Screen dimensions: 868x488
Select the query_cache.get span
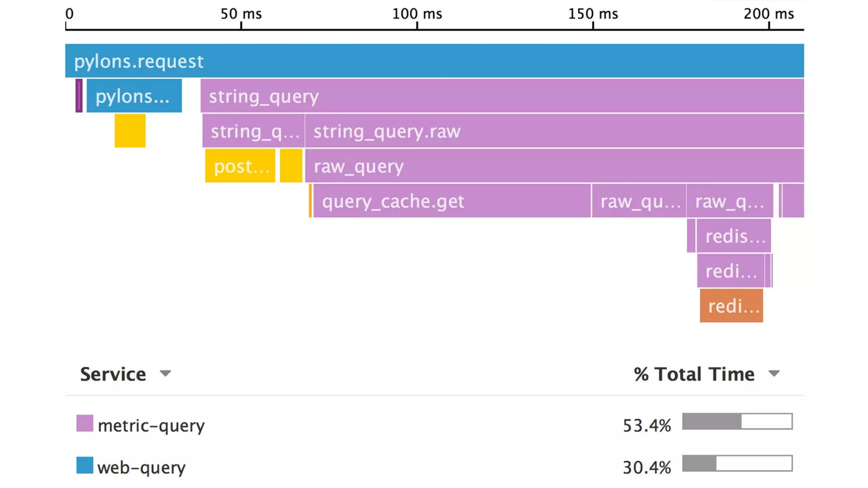point(452,201)
